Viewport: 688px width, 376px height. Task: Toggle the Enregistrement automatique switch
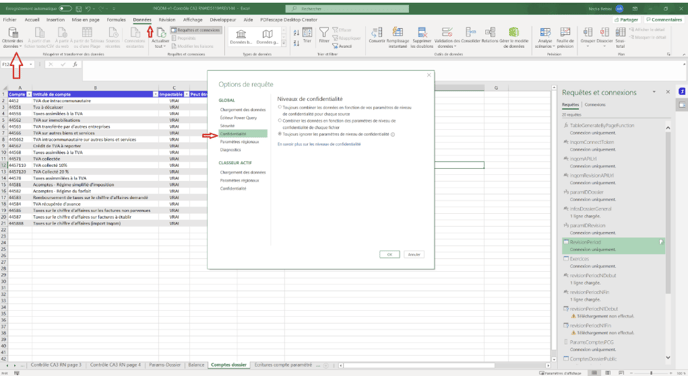(x=65, y=8)
